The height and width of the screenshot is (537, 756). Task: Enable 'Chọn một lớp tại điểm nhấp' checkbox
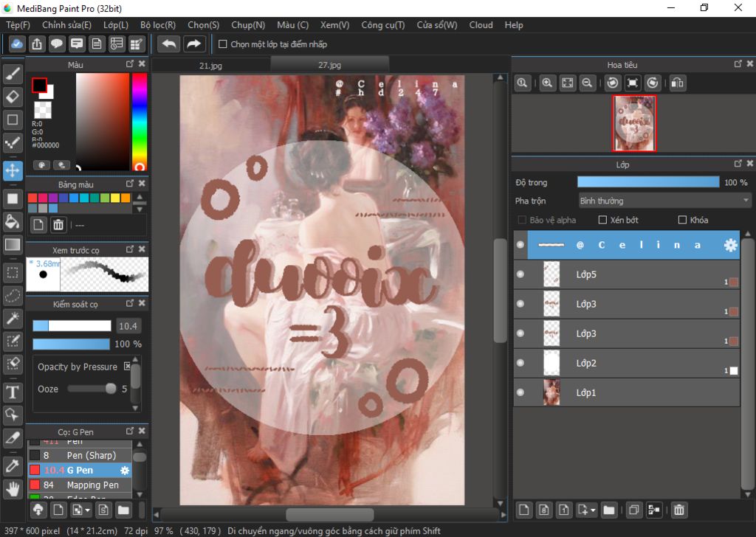click(223, 44)
